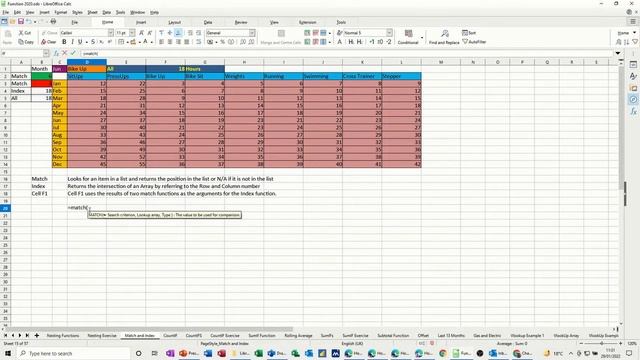
Task: Open the General number format dropdown
Action: pos(252,33)
